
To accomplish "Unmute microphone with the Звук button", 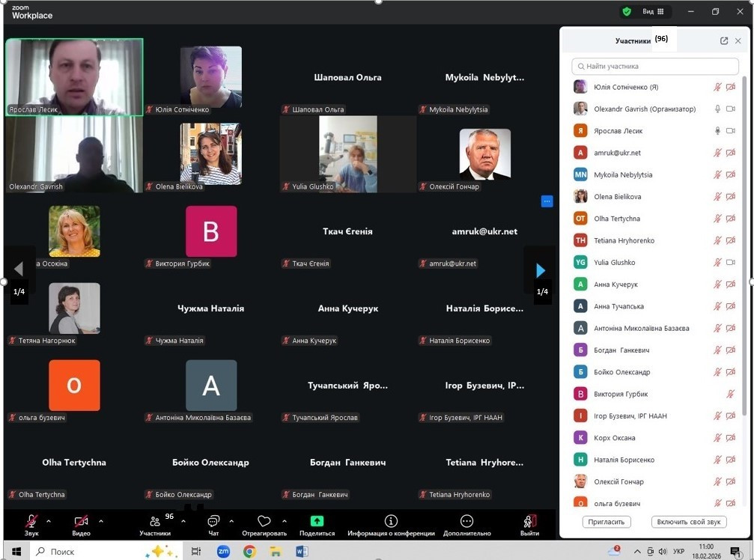I will [x=31, y=521].
